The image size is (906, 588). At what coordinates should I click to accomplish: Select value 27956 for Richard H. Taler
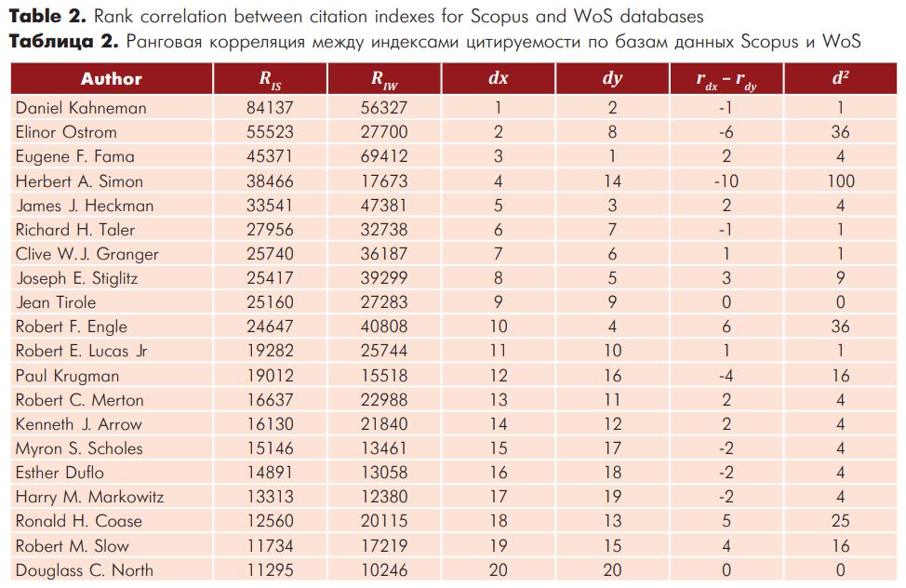[270, 230]
